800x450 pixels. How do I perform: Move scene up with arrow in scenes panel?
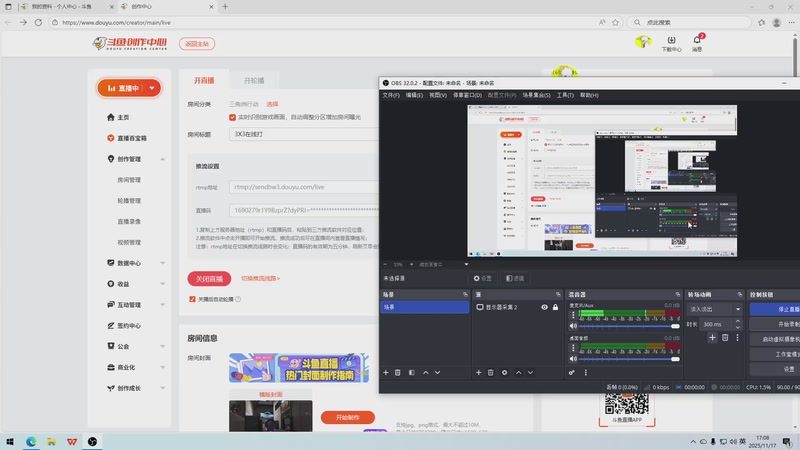point(426,372)
